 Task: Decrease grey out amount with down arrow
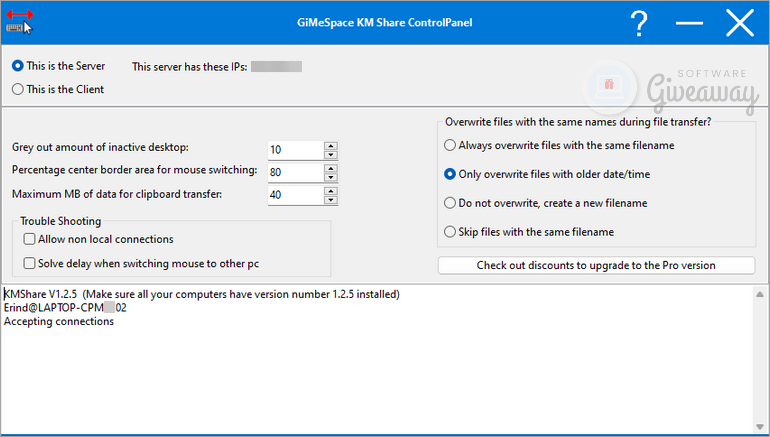coord(331,154)
